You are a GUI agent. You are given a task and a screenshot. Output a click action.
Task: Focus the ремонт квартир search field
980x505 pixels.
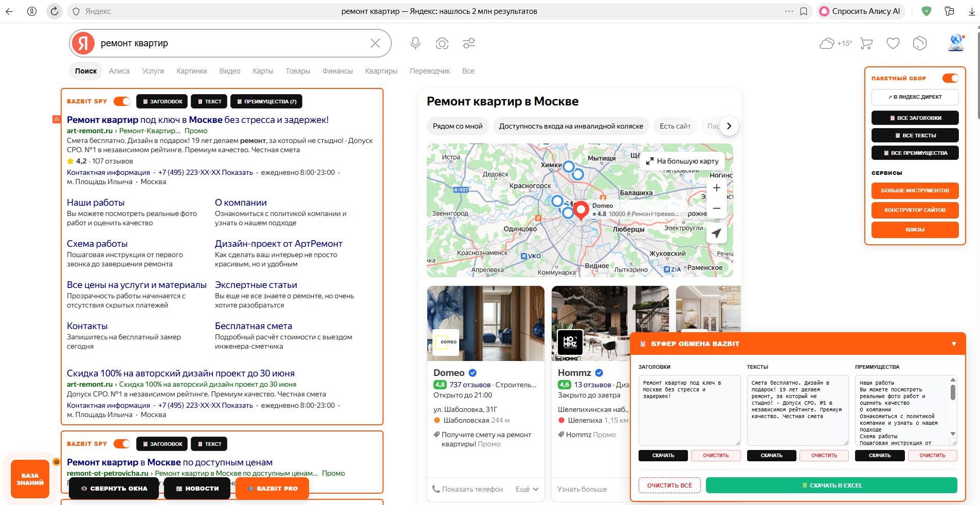231,43
